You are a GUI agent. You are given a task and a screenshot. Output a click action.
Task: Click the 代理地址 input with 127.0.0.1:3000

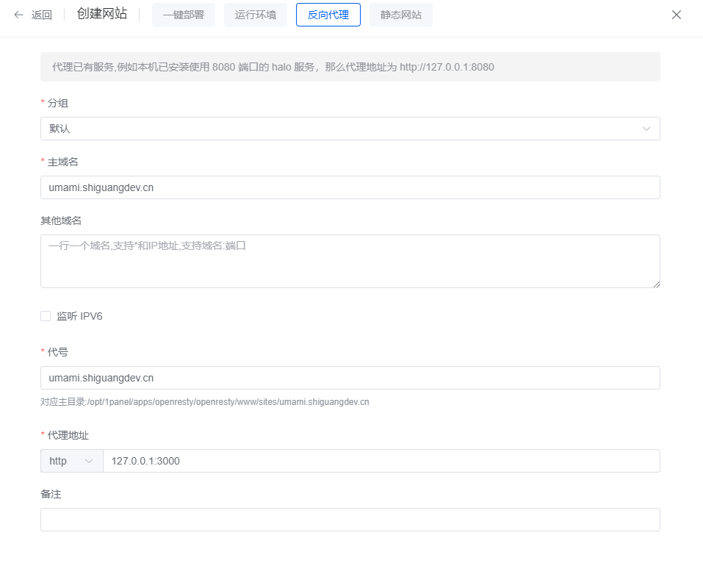tap(381, 461)
